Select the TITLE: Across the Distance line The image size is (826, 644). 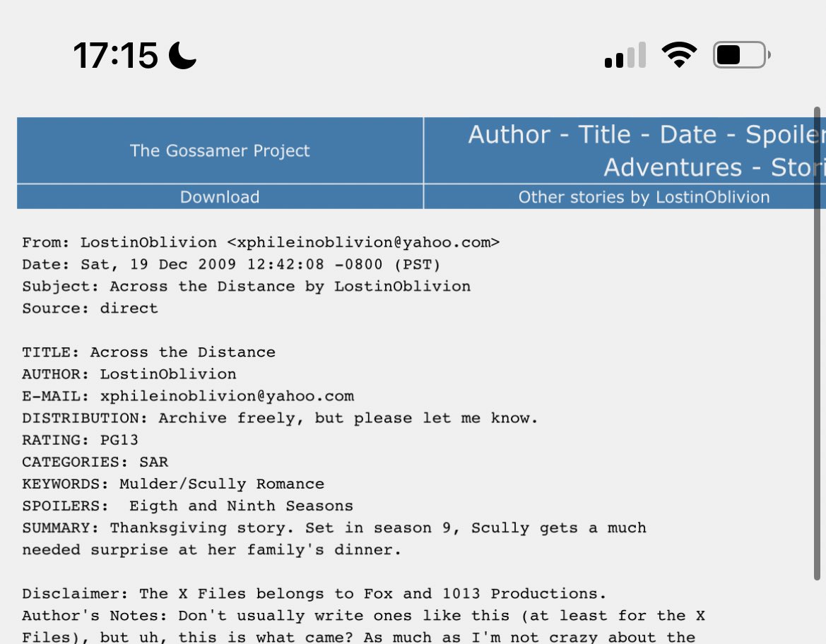148,352
